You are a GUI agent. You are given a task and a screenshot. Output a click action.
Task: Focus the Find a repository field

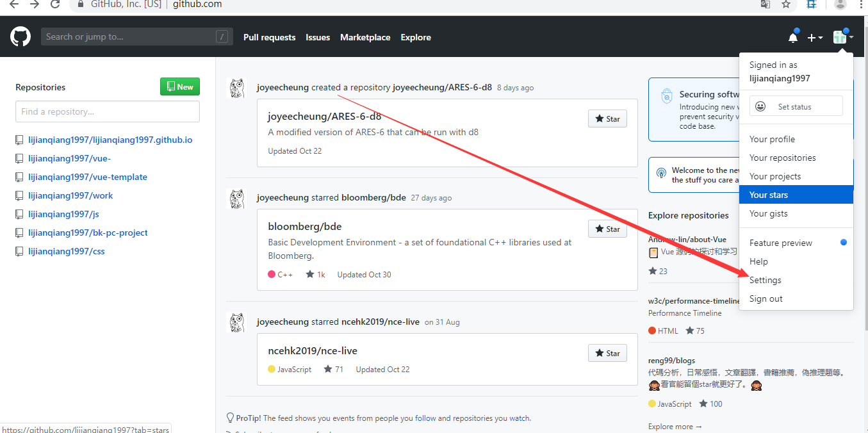click(x=108, y=111)
